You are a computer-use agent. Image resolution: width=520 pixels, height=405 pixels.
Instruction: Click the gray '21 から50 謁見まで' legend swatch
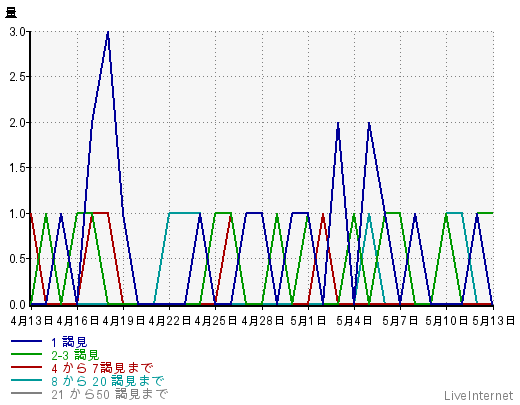(x=26, y=393)
